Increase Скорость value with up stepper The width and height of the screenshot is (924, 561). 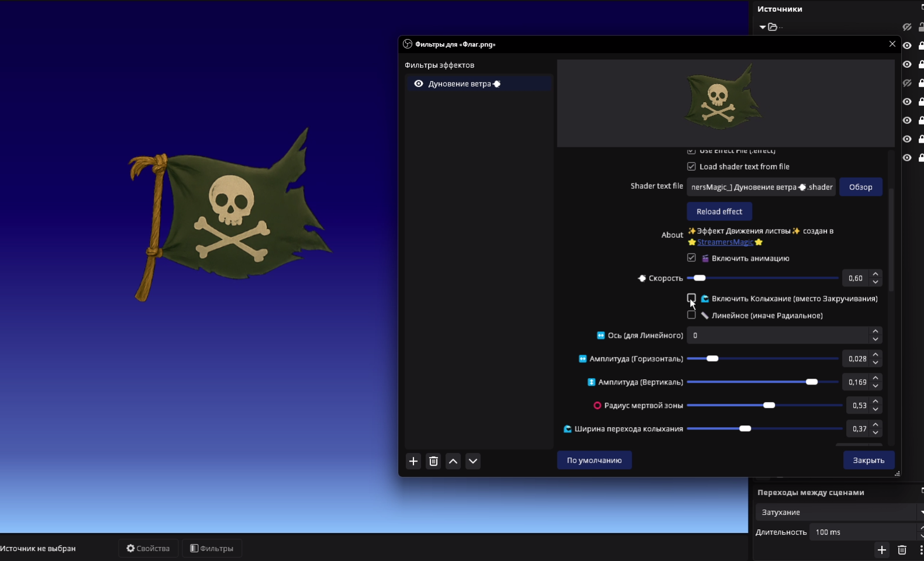(x=875, y=274)
